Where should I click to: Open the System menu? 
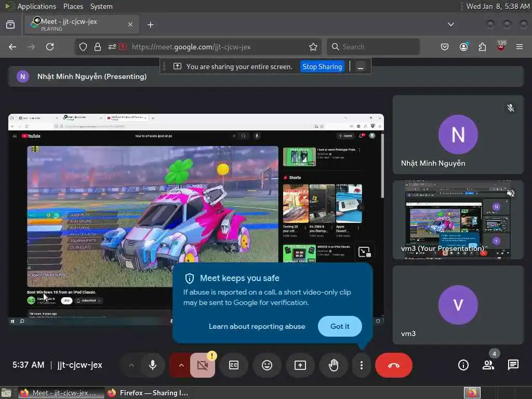(101, 6)
